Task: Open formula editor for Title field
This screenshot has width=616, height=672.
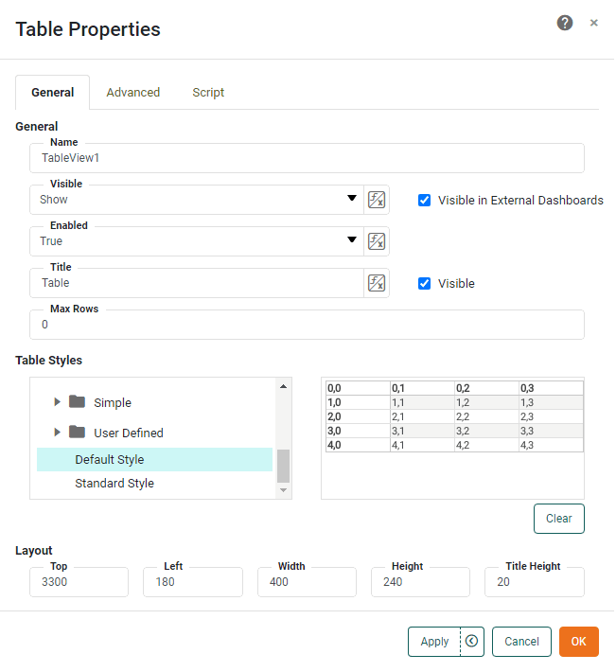Action: coord(378,283)
